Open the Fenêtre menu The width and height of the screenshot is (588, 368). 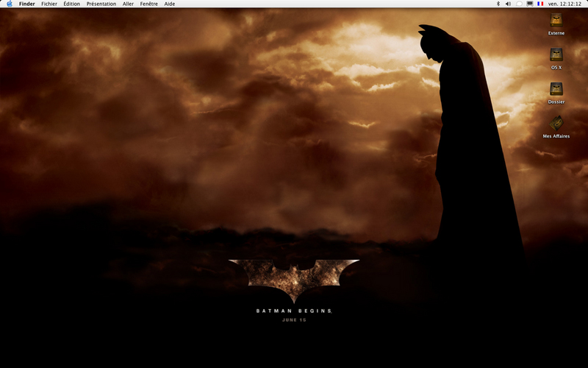tap(149, 4)
